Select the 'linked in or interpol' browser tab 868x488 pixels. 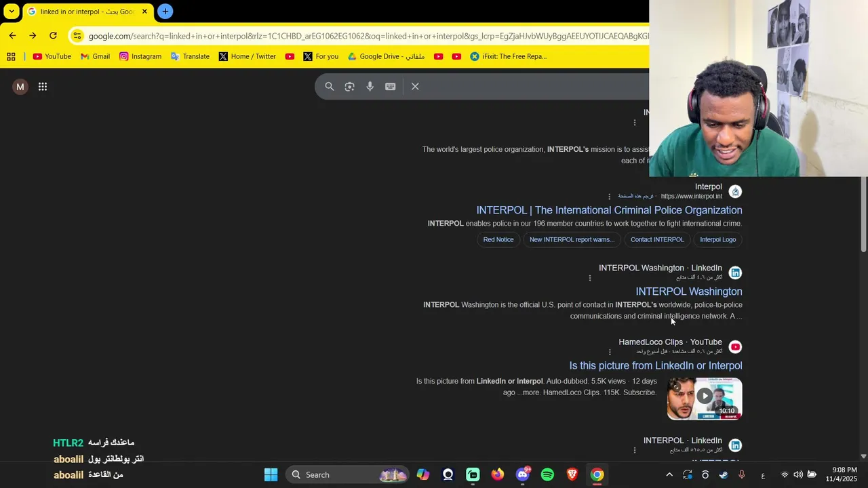(x=87, y=12)
